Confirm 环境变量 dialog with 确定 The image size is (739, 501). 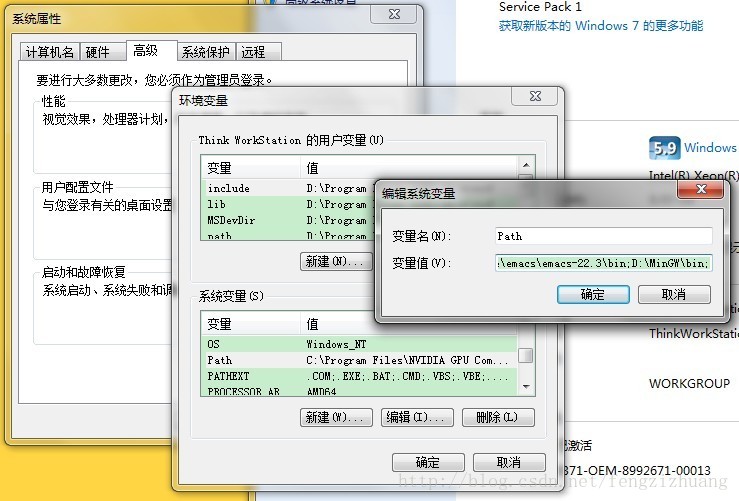coord(428,462)
